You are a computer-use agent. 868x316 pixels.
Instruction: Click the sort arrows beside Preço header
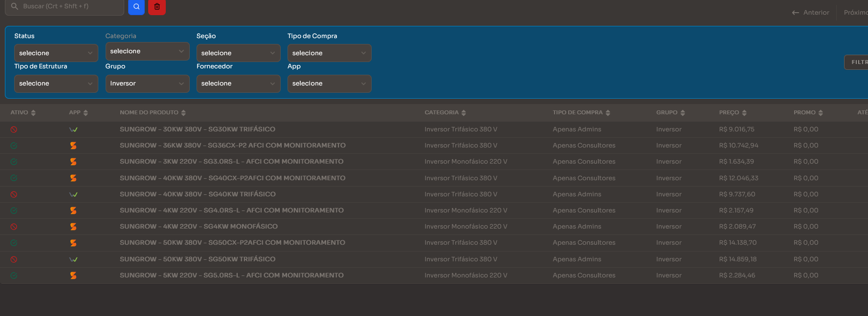click(x=744, y=113)
